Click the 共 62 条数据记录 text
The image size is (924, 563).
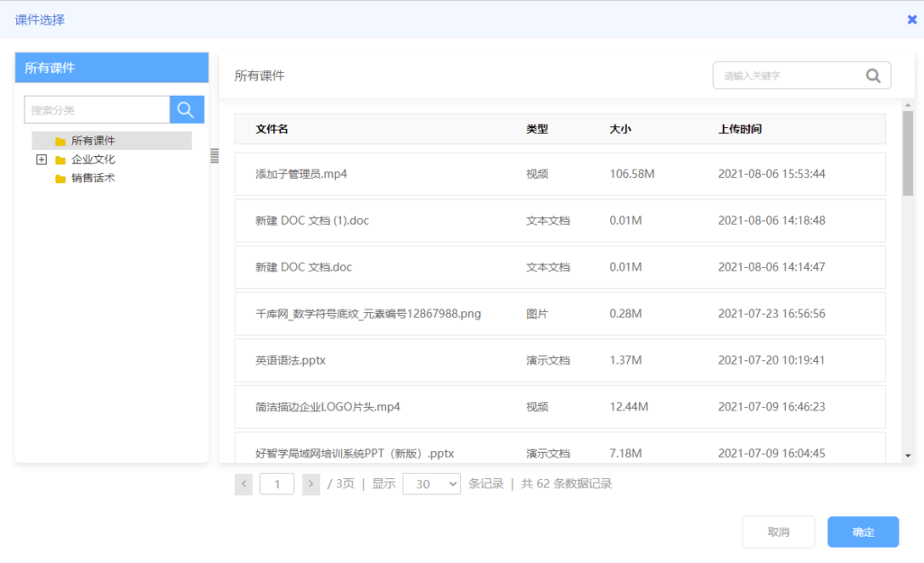pyautogui.click(x=567, y=484)
